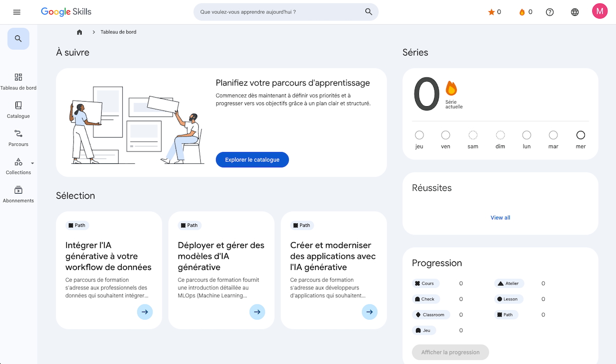616x364 pixels.
Task: Open the help question-mark icon
Action: [550, 12]
